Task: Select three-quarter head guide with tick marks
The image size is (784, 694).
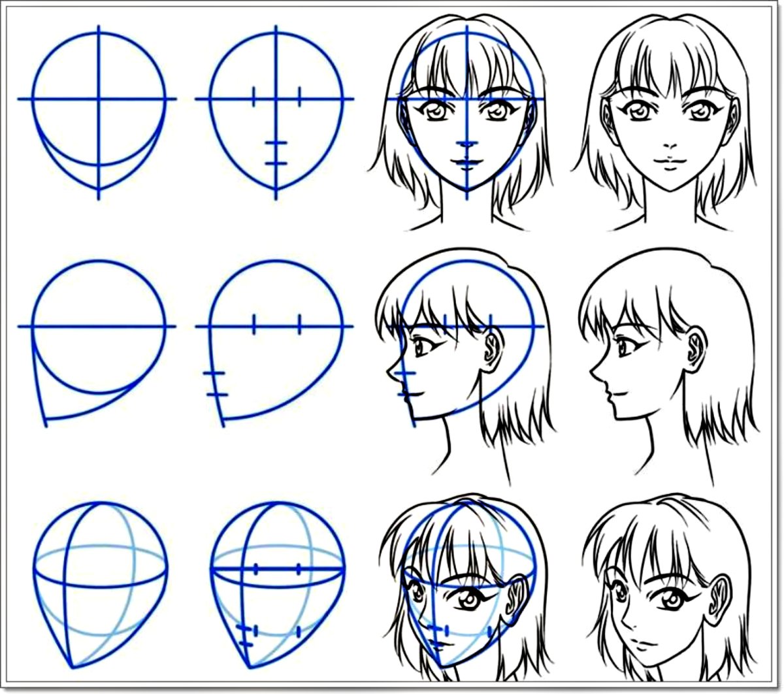Action: click(x=277, y=582)
